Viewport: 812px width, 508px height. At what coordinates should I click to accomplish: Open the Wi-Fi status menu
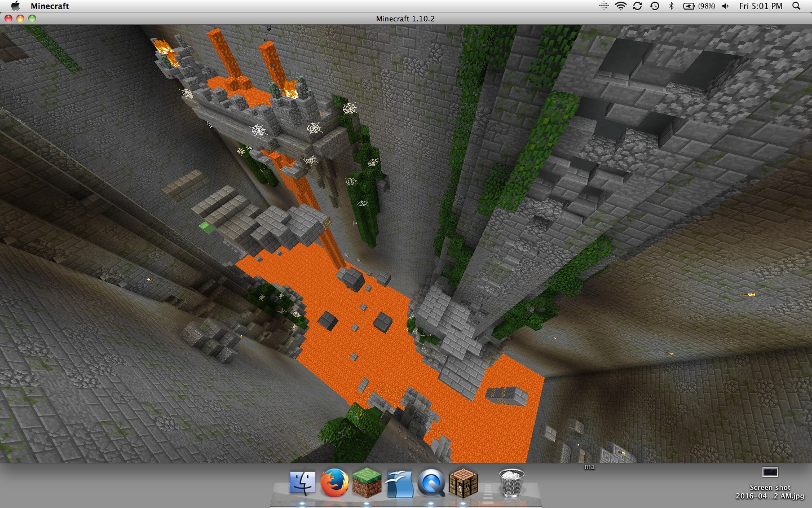[620, 6]
